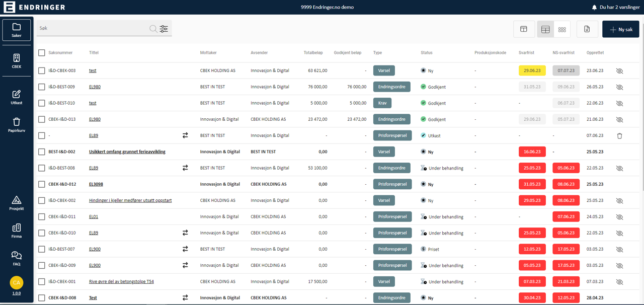Select the checkbox for CBEK-I&D-013
The width and height of the screenshot is (644, 305).
pyautogui.click(x=42, y=119)
